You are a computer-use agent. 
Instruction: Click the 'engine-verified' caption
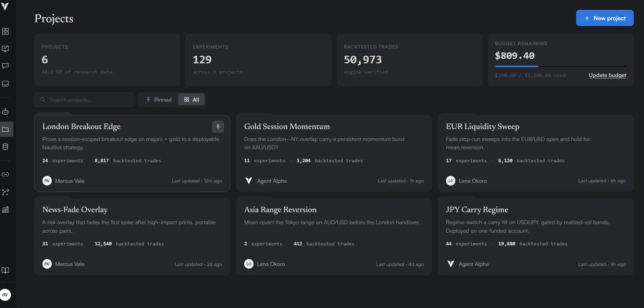click(x=366, y=72)
